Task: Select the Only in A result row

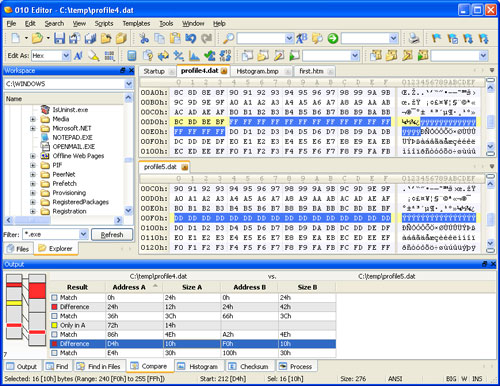Action: (193, 325)
